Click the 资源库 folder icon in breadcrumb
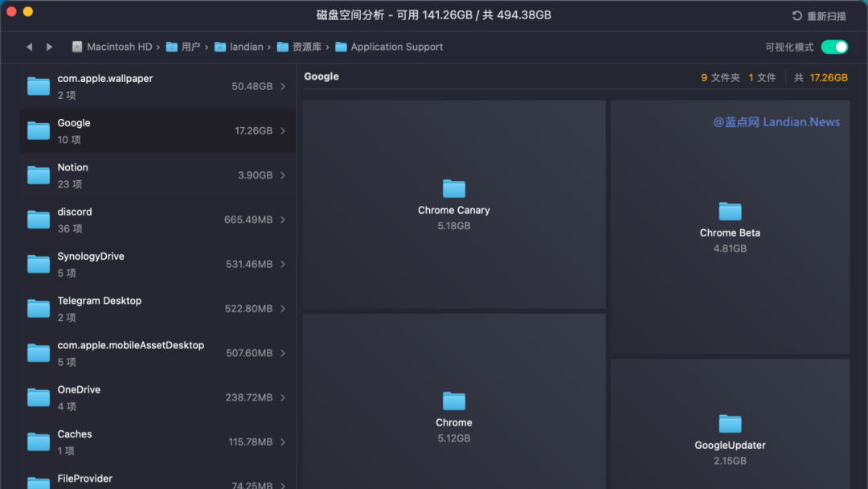The width and height of the screenshot is (868, 489). 283,47
